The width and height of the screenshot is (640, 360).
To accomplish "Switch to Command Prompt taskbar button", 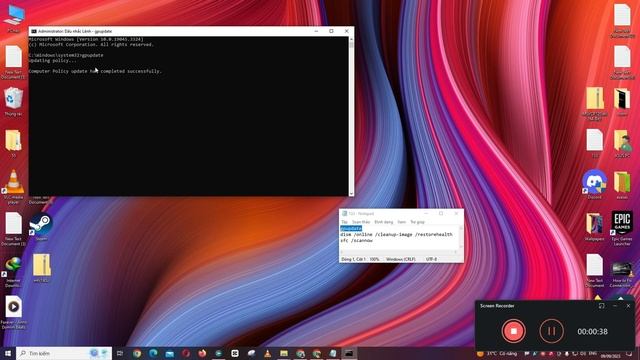I will pos(349,353).
